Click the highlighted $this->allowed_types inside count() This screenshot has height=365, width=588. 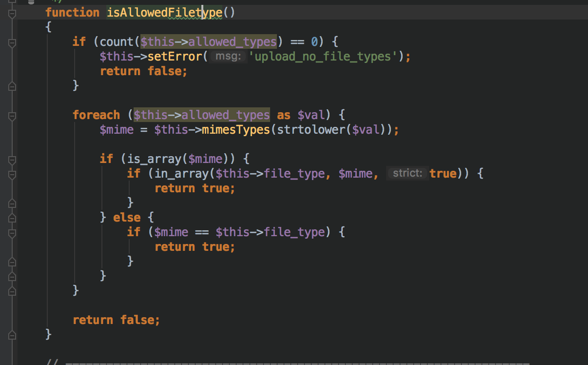coord(209,41)
